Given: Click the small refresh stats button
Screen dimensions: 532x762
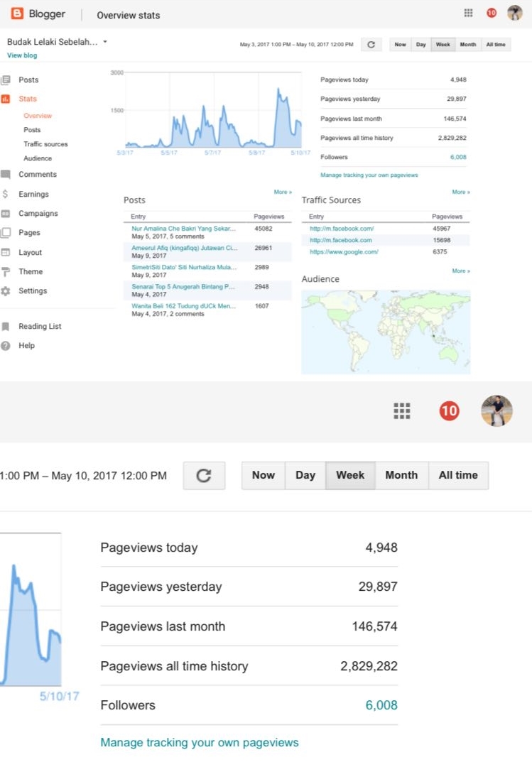Looking at the screenshot, I should [x=371, y=45].
